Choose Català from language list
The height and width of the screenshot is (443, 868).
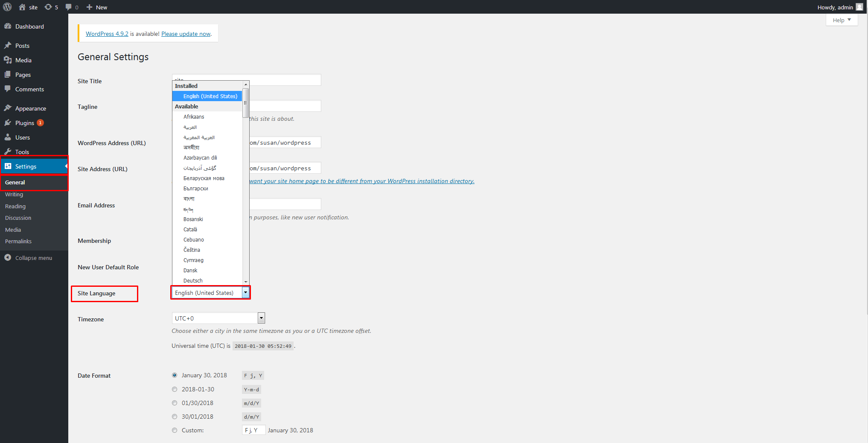[207, 229]
